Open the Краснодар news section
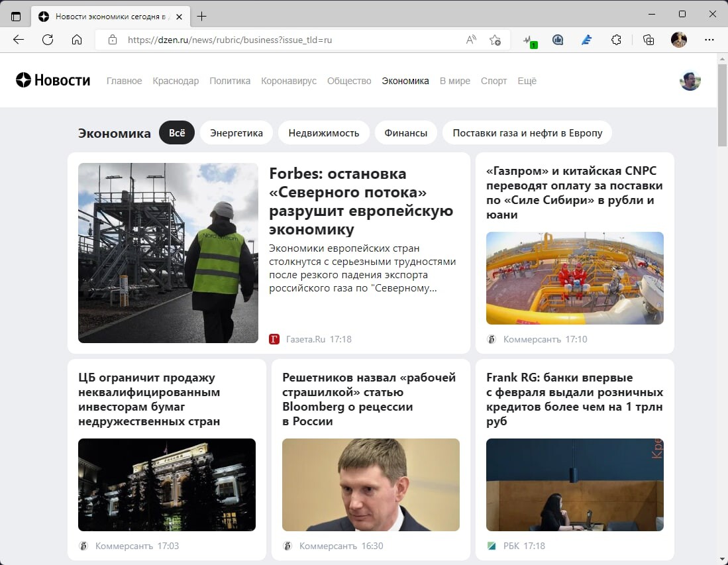 coord(176,81)
